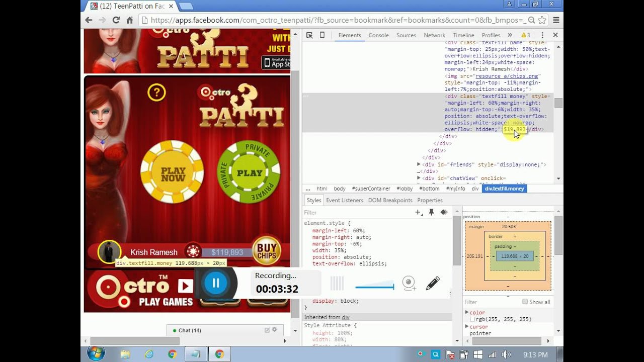Click the browser address bar URL
The width and height of the screenshot is (644, 362).
[338, 20]
